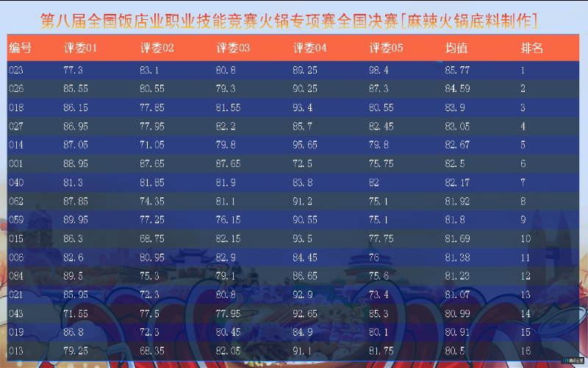Click the 评委01 column header
Viewport: 588px width, 368px height.
80,49
